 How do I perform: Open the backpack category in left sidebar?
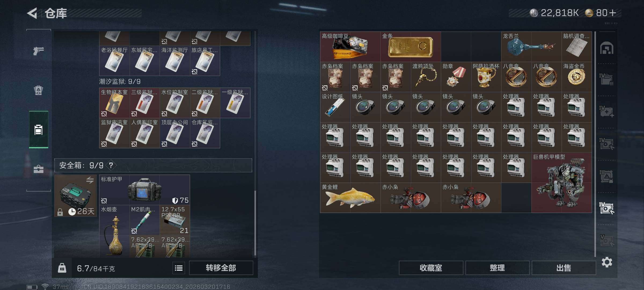[x=38, y=90]
